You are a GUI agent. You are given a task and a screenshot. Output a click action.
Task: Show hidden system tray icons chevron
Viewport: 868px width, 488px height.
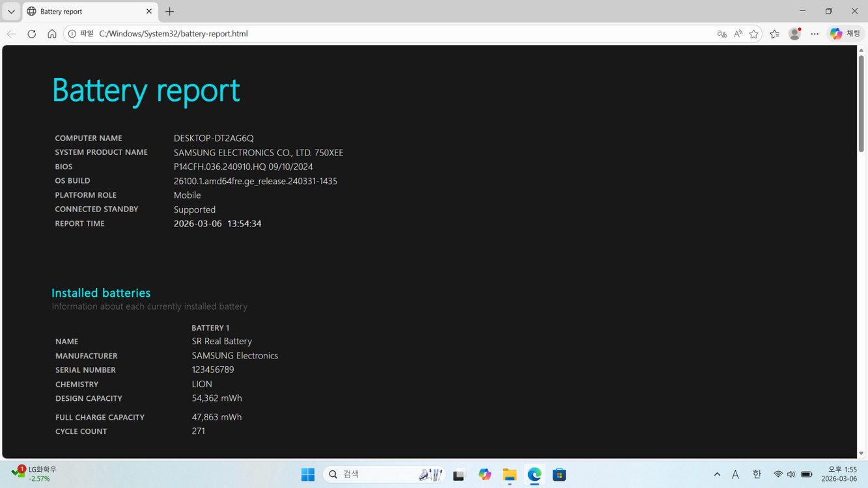[x=717, y=475]
